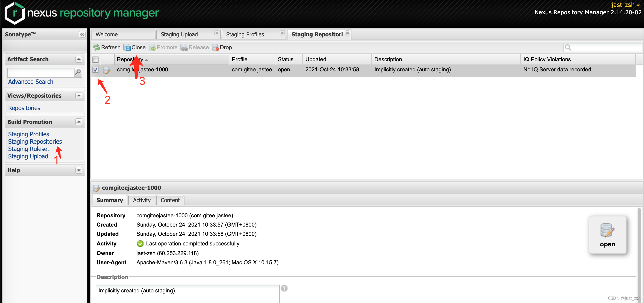Open the Advanced Search link
This screenshot has height=303, width=644.
31,82
